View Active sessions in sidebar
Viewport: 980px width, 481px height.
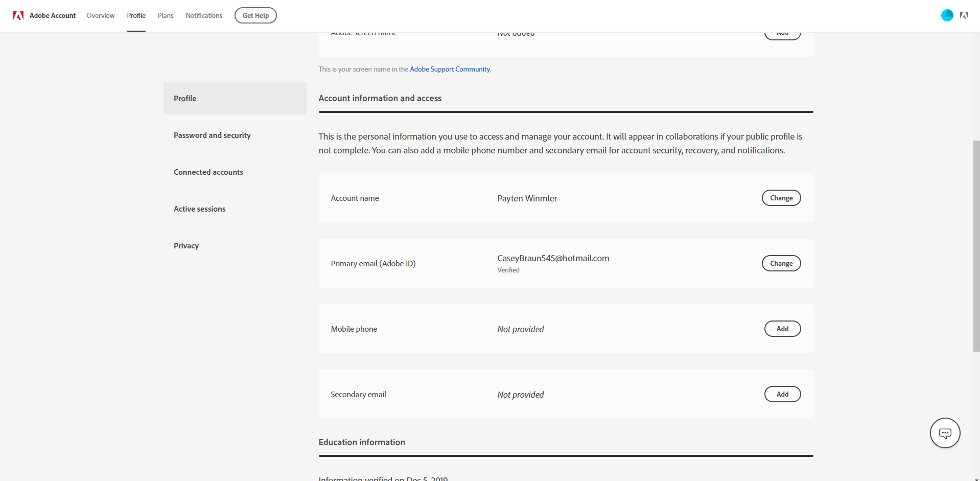199,209
